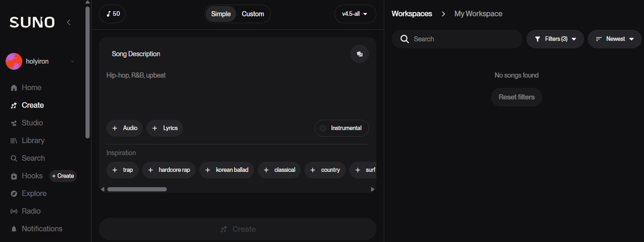Viewport: 644px width, 242px height.
Task: Toggle the Instrumental option
Action: click(342, 128)
